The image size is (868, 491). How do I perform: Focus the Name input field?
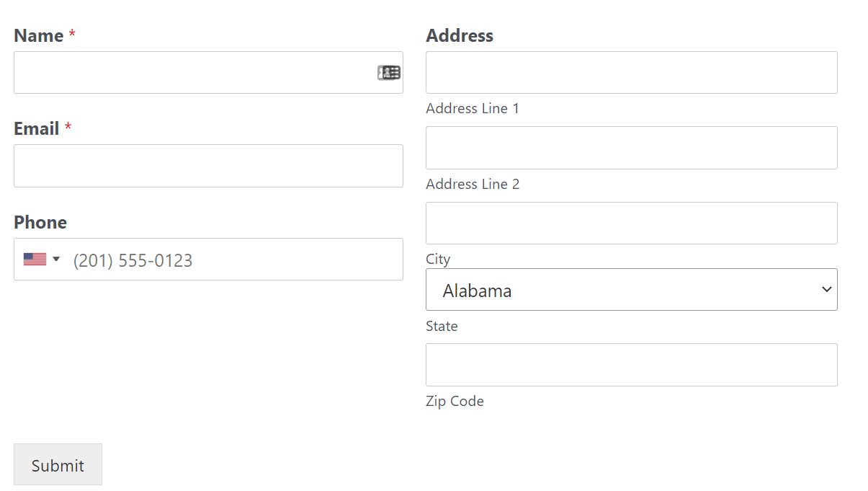(x=208, y=72)
